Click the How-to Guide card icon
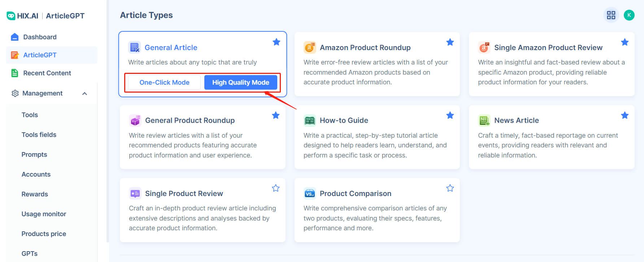 click(x=310, y=120)
